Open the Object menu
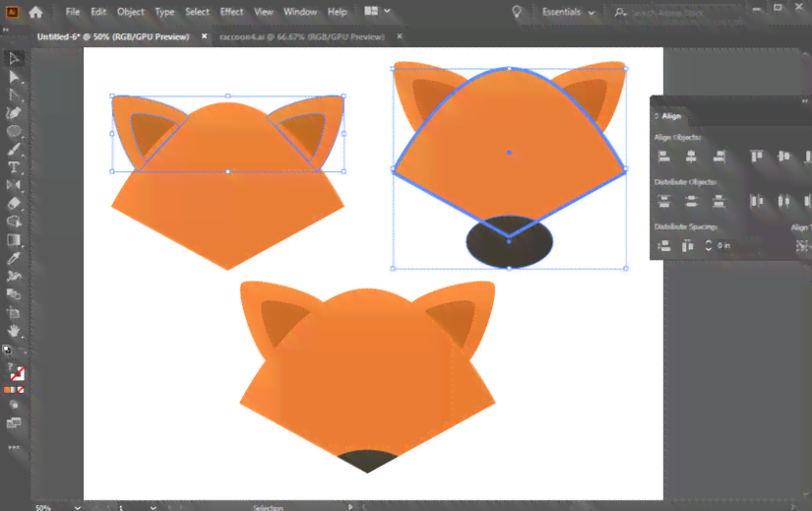The width and height of the screenshot is (812, 511). [x=131, y=12]
